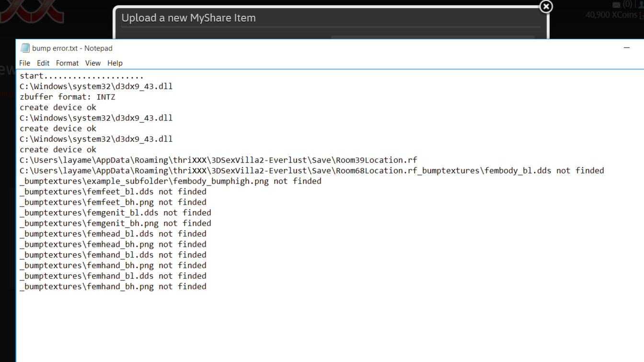644x362 pixels.
Task: Close the Upload a new MyShare Item dialog
Action: pos(546,7)
